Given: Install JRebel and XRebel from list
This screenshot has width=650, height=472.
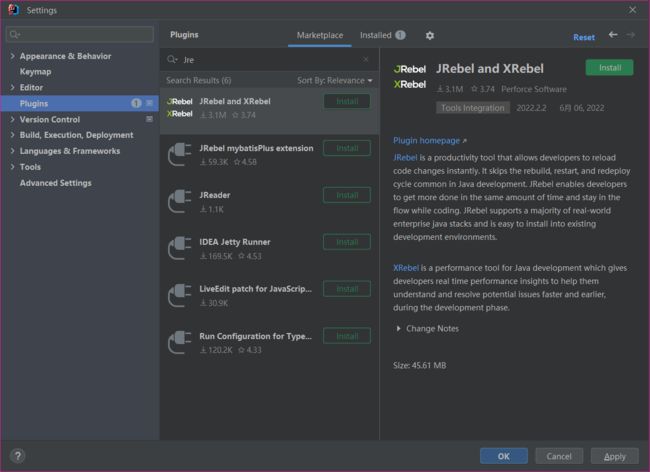Looking at the screenshot, I should (x=347, y=101).
